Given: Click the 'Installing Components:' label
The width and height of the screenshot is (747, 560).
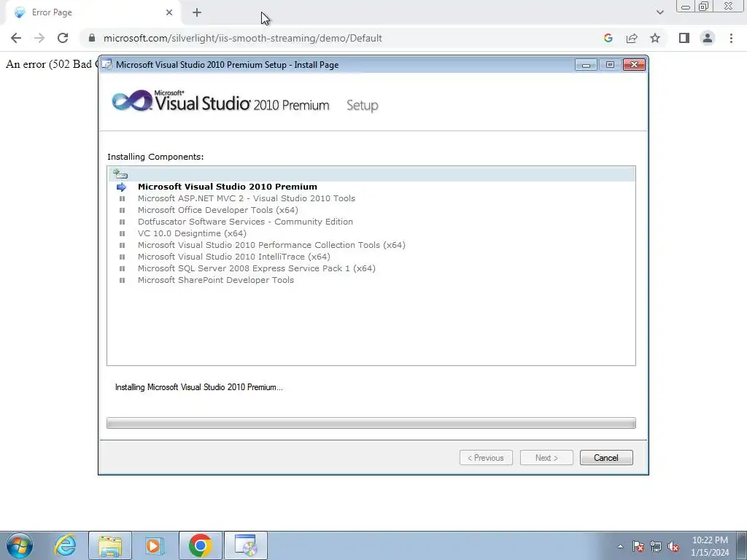Looking at the screenshot, I should point(155,157).
